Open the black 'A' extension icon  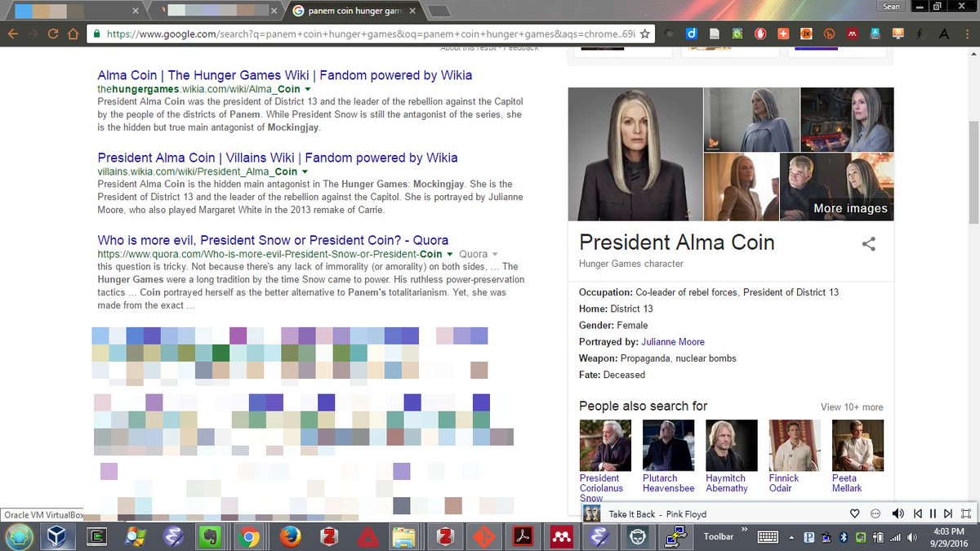click(x=943, y=34)
